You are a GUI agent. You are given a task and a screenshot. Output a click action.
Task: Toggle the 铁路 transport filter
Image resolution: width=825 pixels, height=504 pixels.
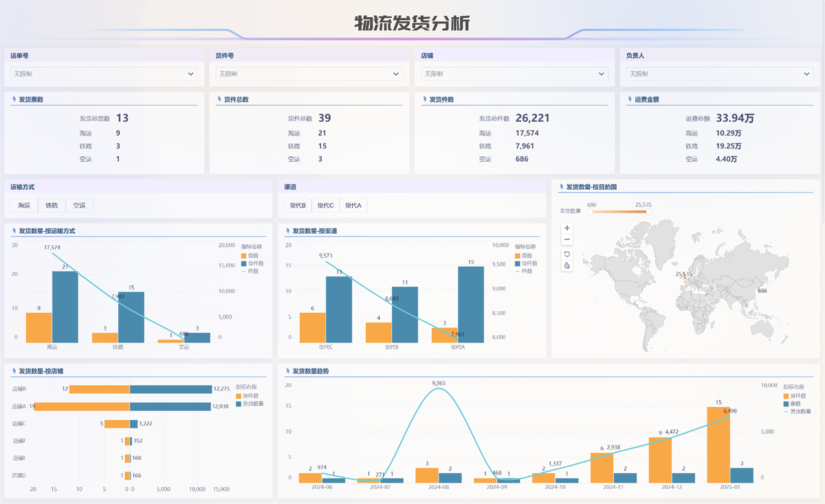pos(52,205)
